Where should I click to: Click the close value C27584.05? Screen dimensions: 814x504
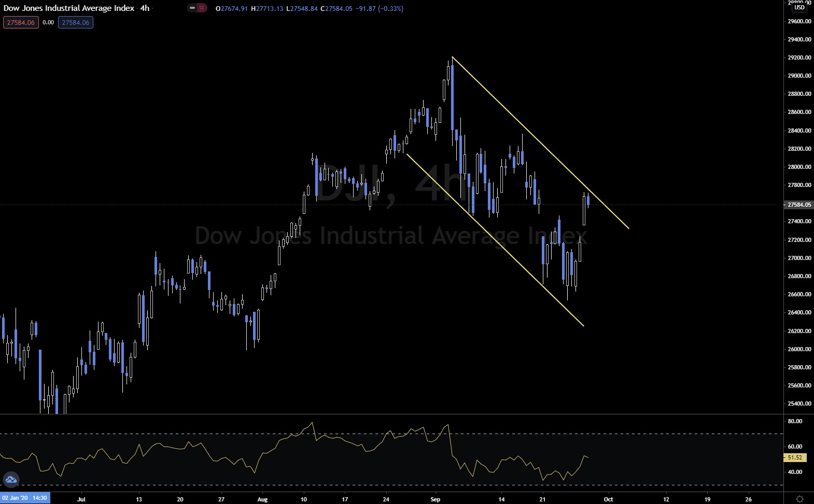336,9
